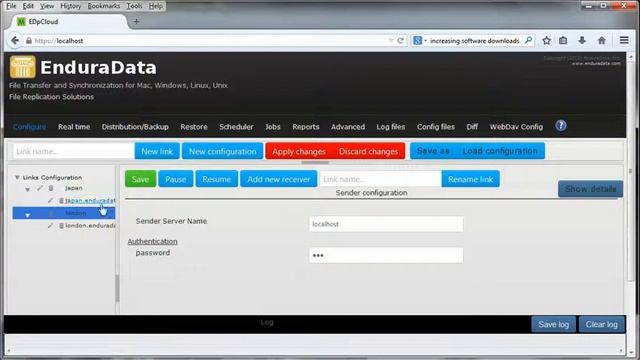Switch to the Real time tab
The width and height of the screenshot is (640, 360).
point(74,127)
